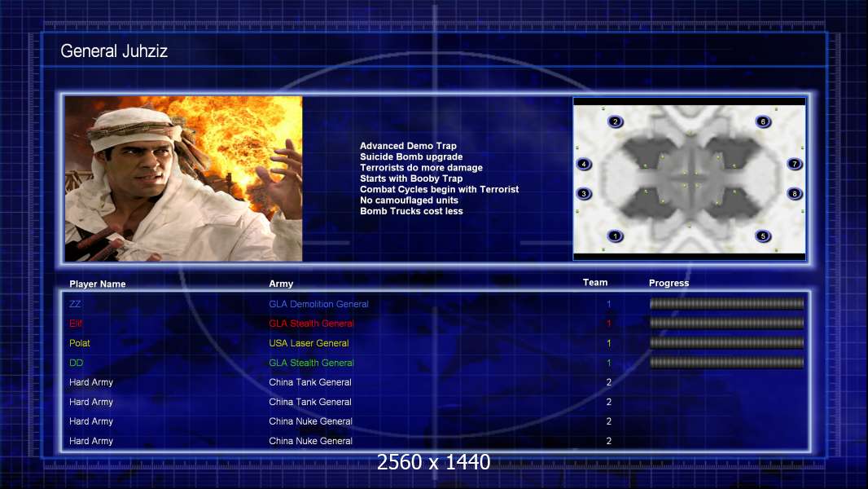Click player name Polat

point(80,343)
